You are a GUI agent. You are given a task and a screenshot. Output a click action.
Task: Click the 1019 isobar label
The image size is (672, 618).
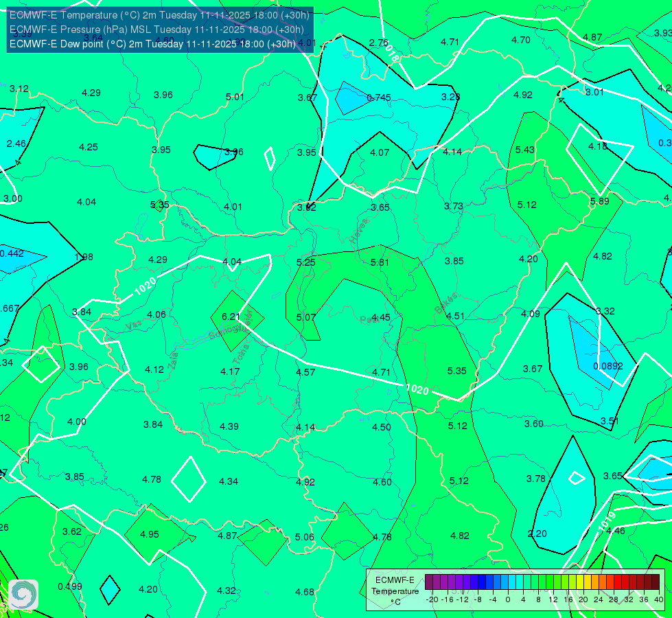pyautogui.click(x=606, y=521)
